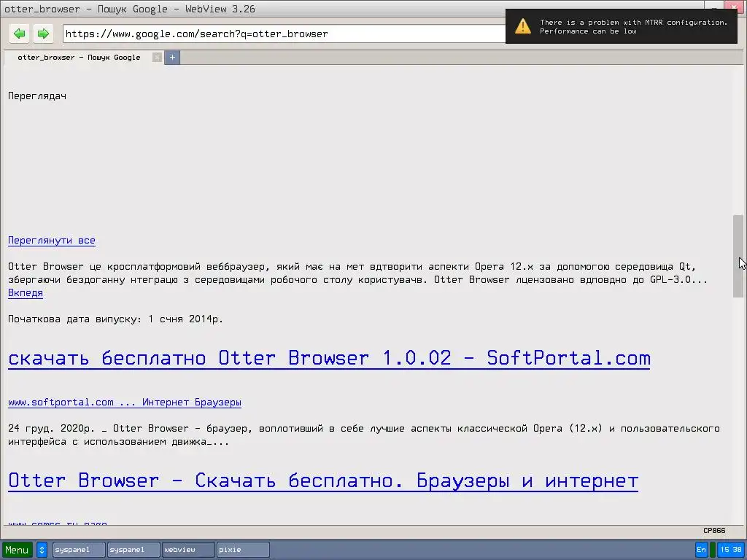Go forward with the green right arrow
Screen dimensions: 747x560
click(43, 34)
